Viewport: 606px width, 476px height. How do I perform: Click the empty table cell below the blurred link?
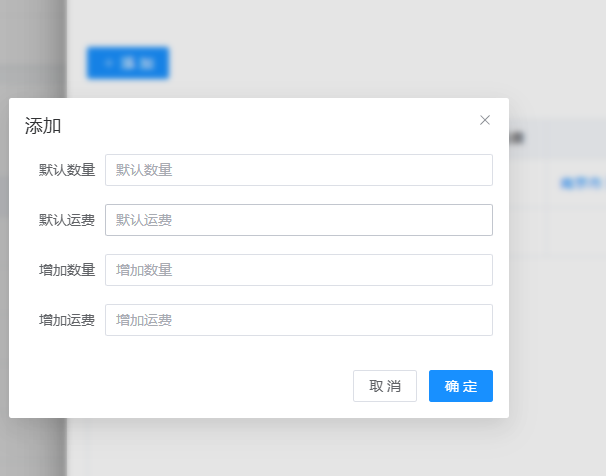(x=576, y=231)
